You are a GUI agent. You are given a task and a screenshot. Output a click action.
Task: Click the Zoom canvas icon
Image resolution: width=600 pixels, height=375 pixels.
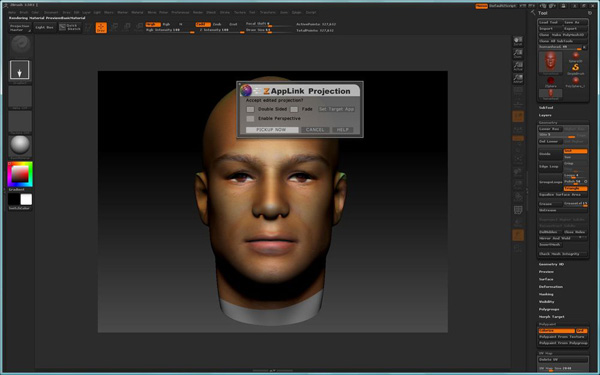coord(518,54)
